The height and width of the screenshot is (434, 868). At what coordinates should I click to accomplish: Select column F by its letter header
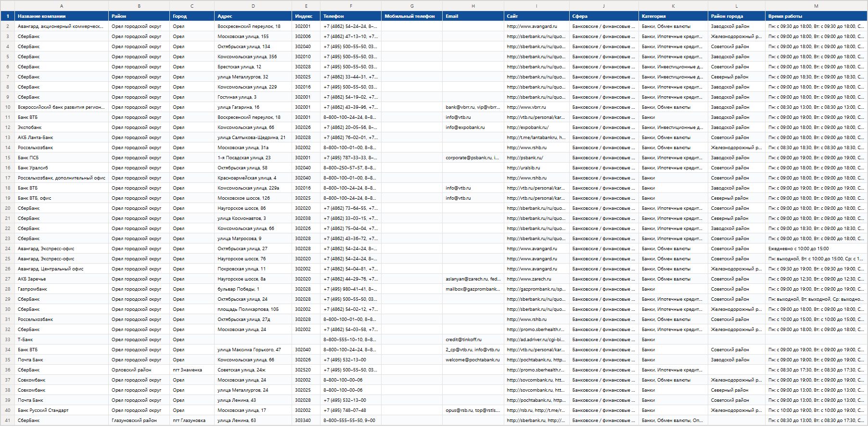pyautogui.click(x=351, y=6)
